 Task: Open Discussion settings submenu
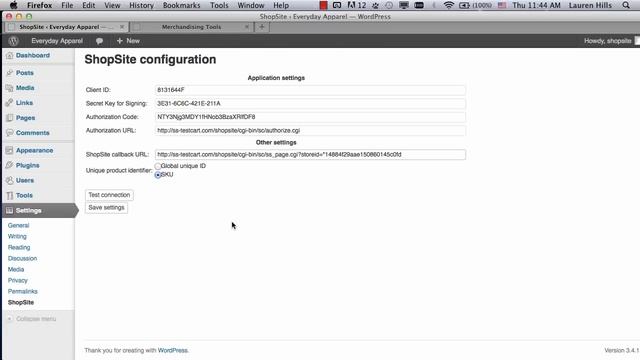point(22,258)
